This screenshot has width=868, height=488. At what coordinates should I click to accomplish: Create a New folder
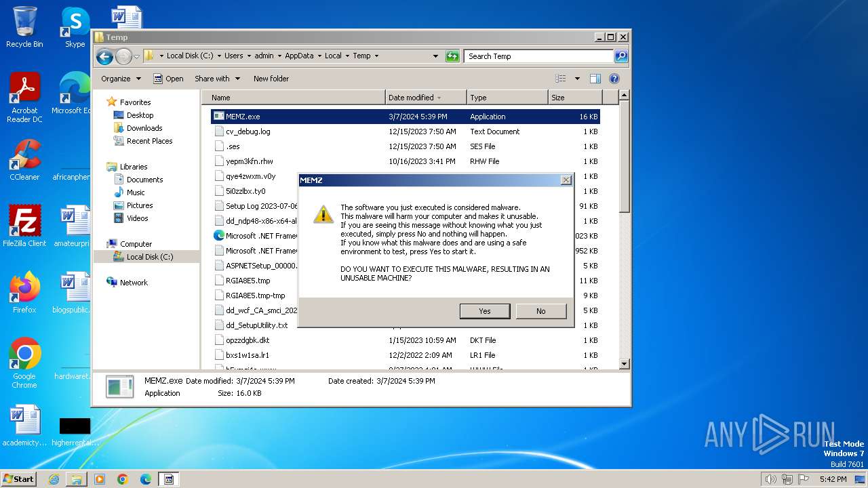point(271,79)
